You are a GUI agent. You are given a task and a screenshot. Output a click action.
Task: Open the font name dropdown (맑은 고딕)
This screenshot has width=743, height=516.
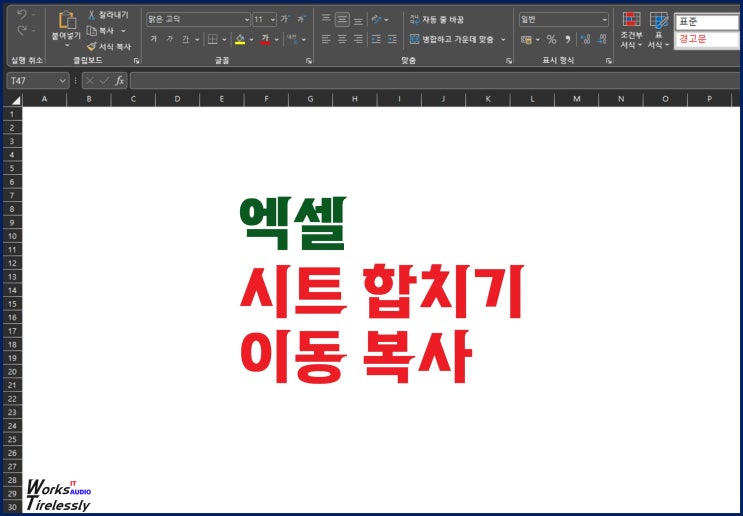[x=246, y=19]
